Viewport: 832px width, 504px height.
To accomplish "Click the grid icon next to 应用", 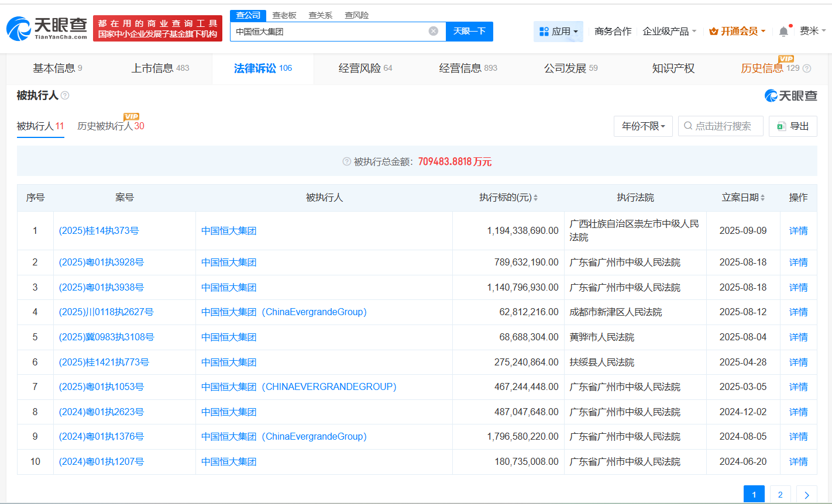I will coord(545,31).
